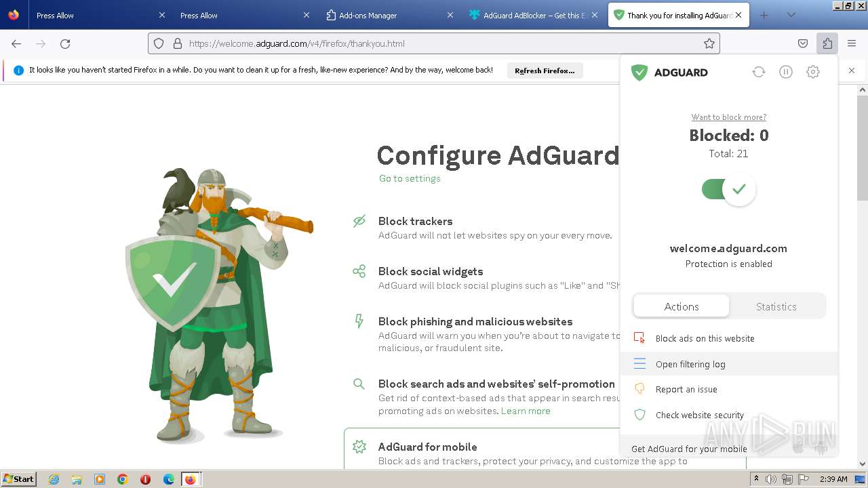
Task: Click the 'Blocked: 0' counter text
Action: click(x=729, y=136)
